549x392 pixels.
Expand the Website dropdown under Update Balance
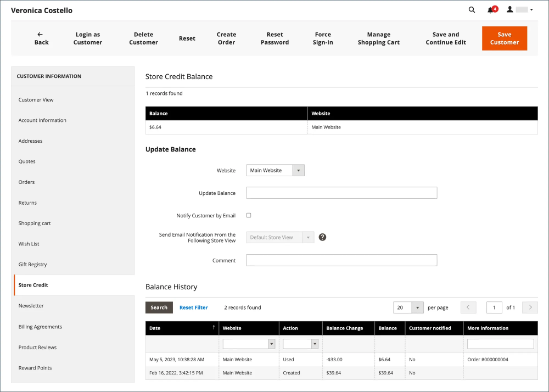(x=298, y=171)
